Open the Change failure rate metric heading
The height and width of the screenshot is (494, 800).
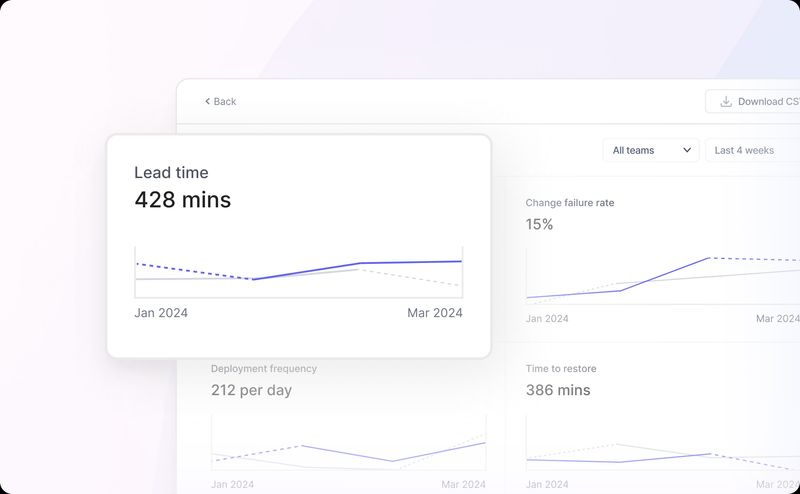tap(570, 203)
